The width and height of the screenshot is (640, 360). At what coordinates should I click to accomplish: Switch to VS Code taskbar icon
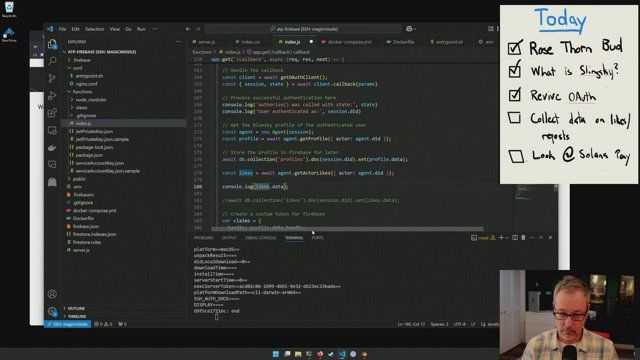342,354
